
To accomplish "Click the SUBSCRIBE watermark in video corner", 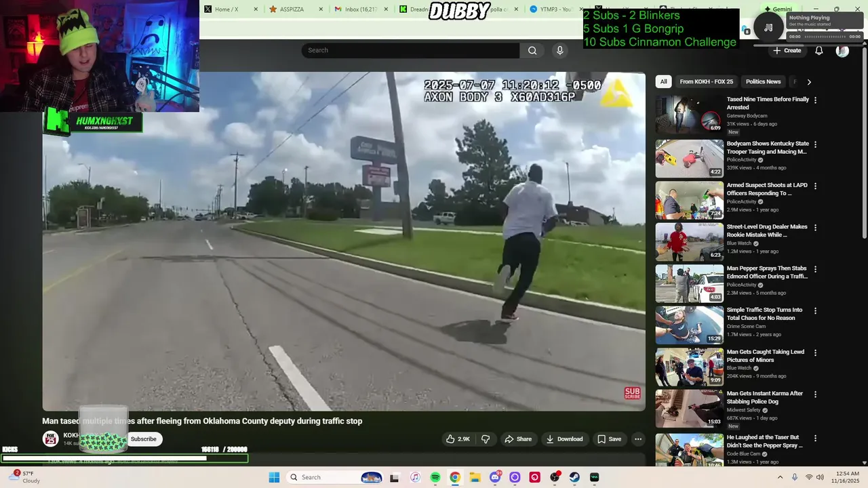I will (x=632, y=393).
